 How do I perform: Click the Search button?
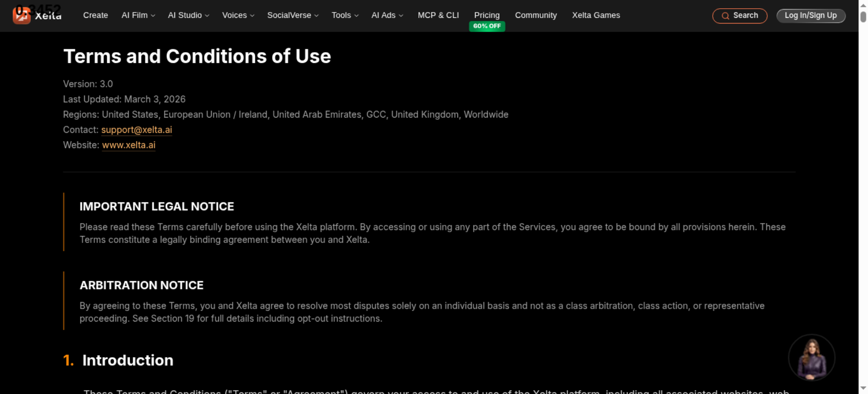coord(740,16)
